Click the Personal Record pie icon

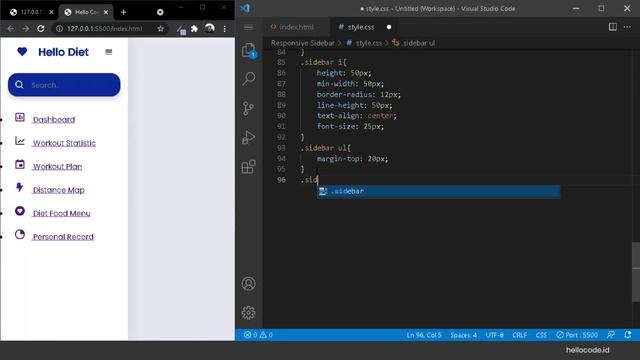[20, 235]
